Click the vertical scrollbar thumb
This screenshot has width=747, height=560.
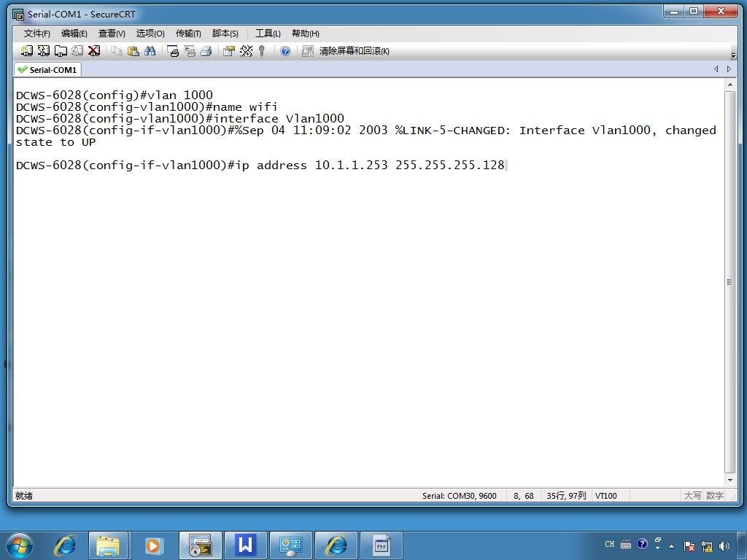click(729, 282)
